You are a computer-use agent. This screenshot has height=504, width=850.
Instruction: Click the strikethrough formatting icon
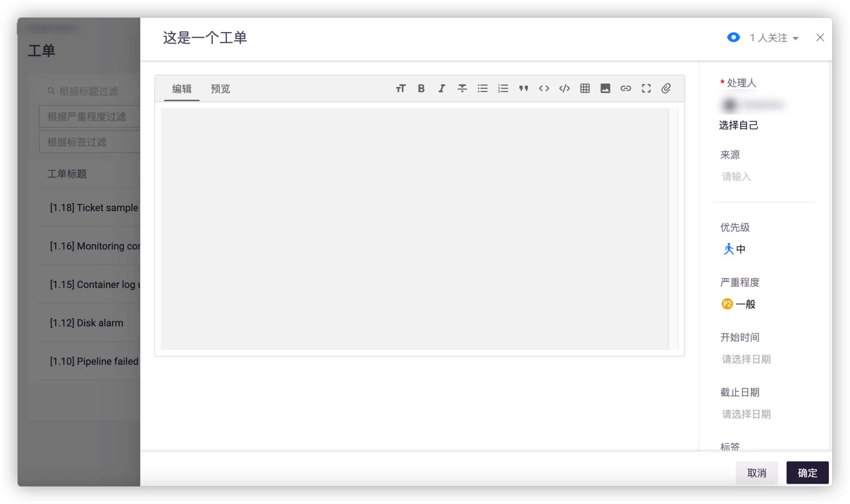(x=462, y=89)
